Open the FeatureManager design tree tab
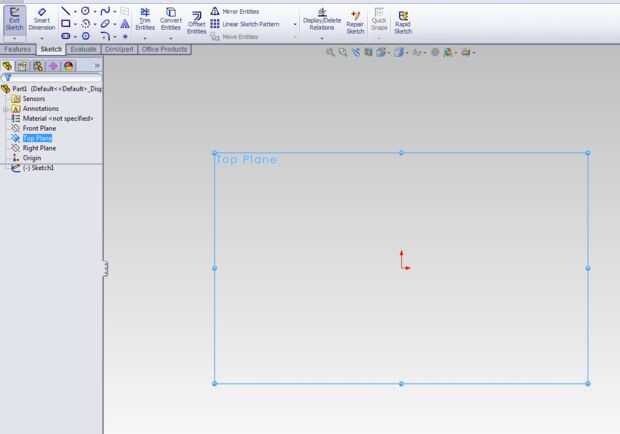 point(7,66)
